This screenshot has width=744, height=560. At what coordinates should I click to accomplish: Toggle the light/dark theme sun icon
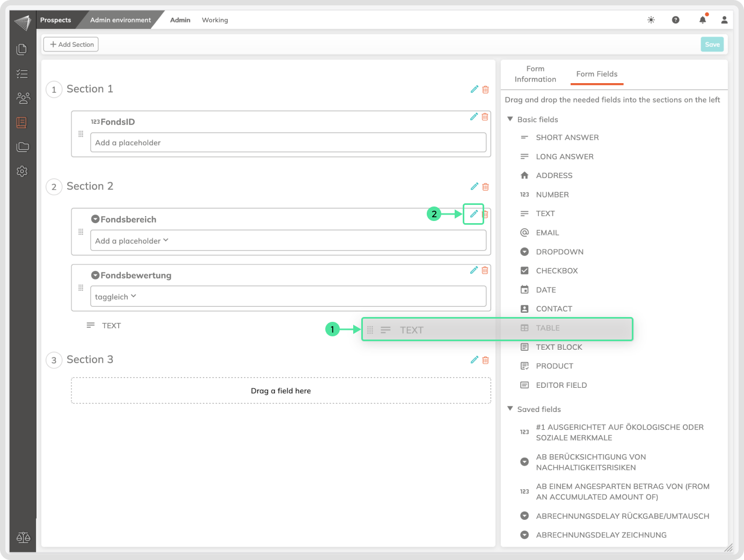point(651,20)
